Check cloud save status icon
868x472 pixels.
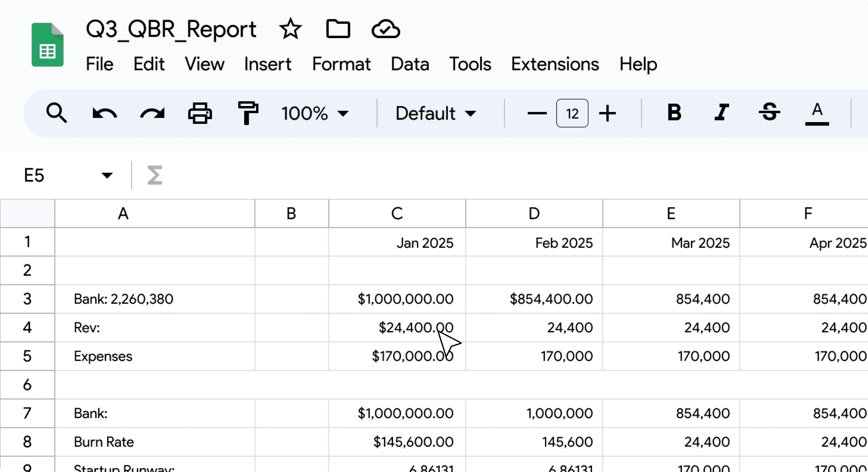tap(386, 29)
